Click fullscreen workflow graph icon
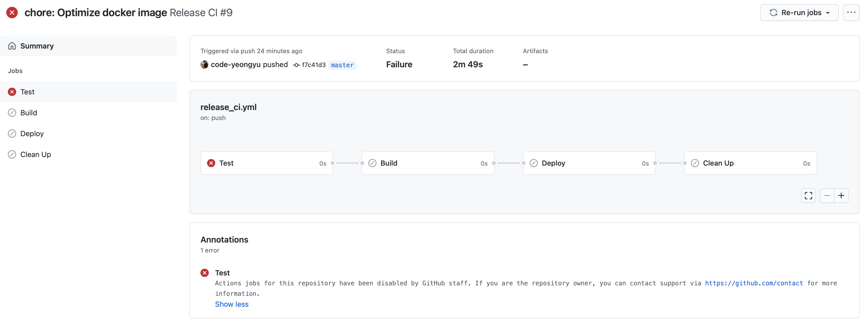Viewport: 868px width, 325px height. tap(808, 196)
